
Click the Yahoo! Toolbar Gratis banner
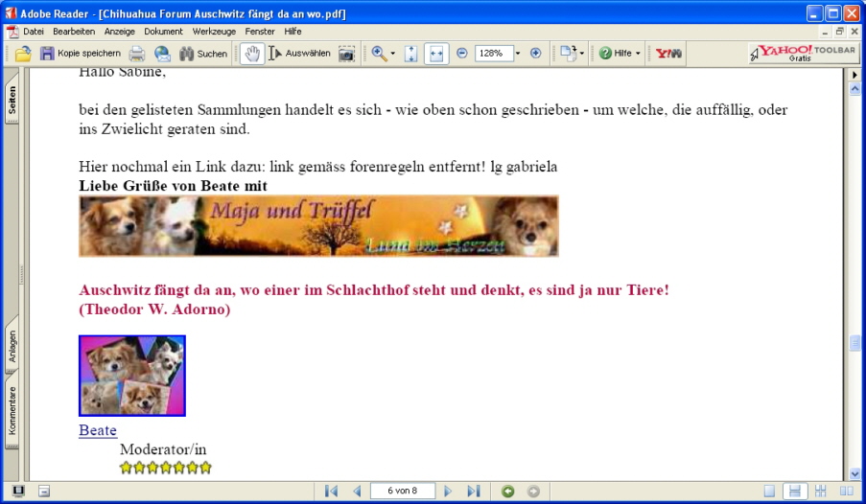pyautogui.click(x=803, y=53)
